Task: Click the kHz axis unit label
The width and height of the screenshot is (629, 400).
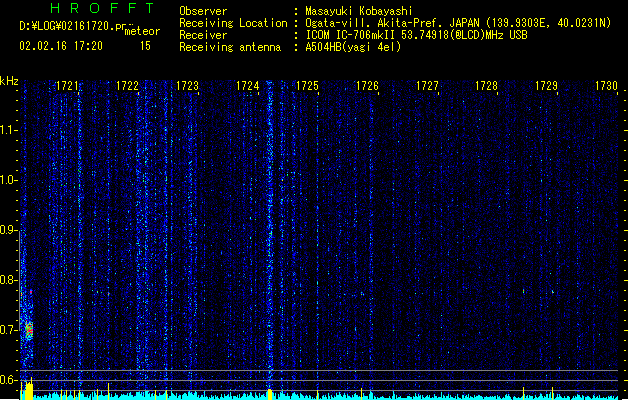Action: [9, 81]
